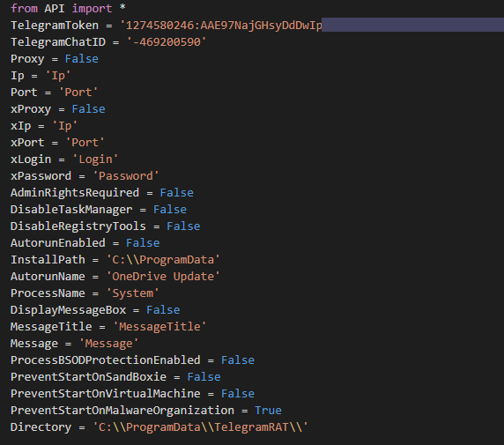Click the False value of PreventStartOnSandBoxie

click(204, 376)
